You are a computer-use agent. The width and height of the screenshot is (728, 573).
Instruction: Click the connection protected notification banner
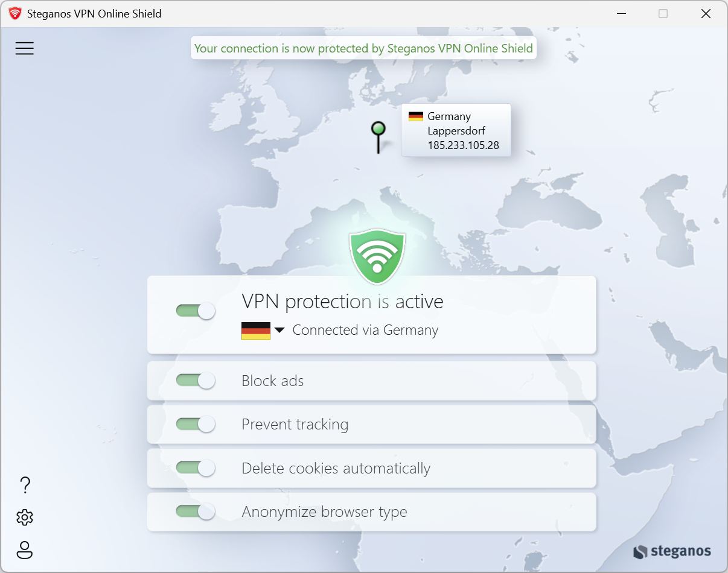point(363,48)
